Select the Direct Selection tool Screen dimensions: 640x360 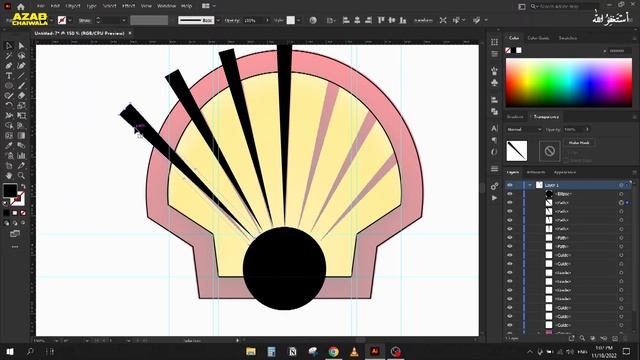click(21, 46)
